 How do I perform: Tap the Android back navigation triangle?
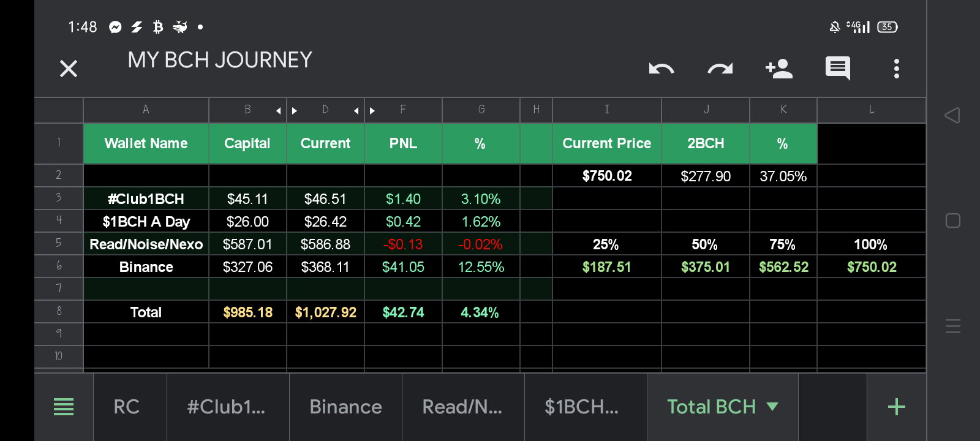952,115
